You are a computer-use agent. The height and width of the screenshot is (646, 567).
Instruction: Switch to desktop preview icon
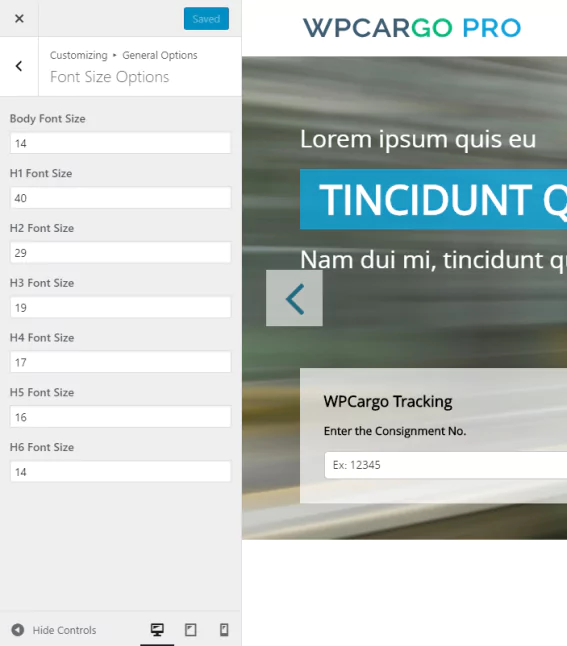click(157, 630)
